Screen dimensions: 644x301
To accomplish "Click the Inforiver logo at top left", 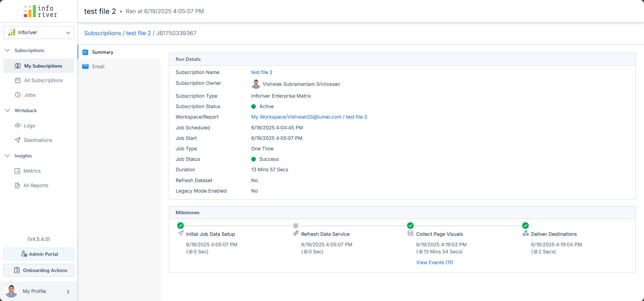I will [40, 11].
